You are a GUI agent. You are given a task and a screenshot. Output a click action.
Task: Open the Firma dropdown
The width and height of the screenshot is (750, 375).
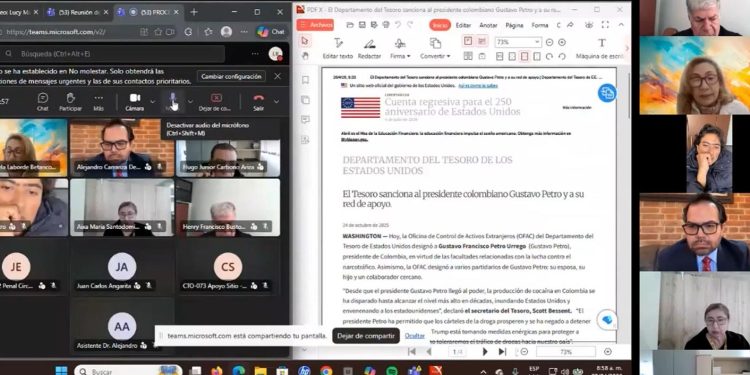point(400,48)
